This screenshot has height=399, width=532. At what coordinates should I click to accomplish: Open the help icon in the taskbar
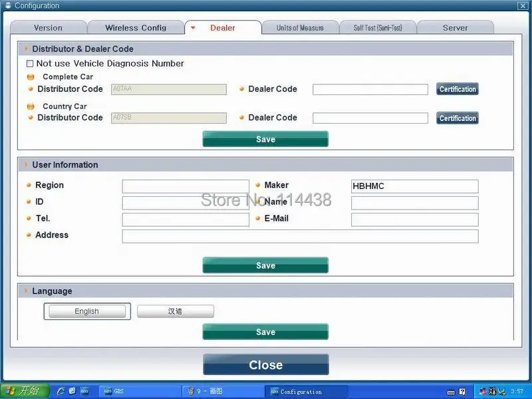462,392
